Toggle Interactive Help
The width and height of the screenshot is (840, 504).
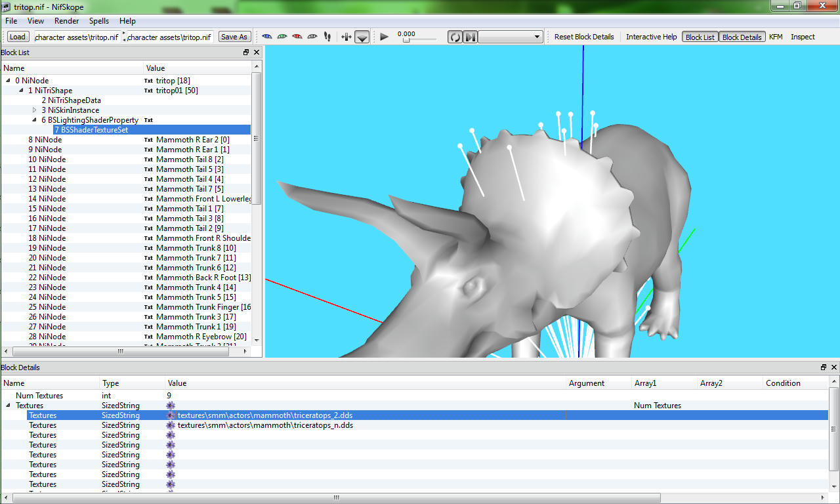click(652, 37)
